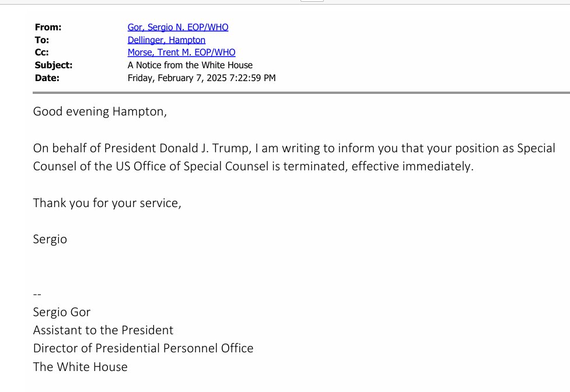Click the line "Thank you for your service,"

[x=107, y=203]
